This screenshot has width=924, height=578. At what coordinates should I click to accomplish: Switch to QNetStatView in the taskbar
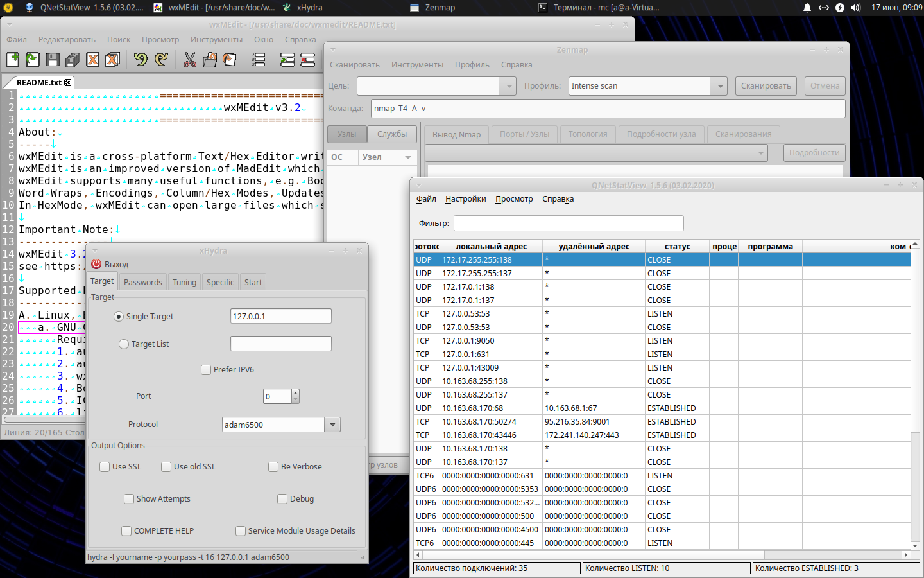tap(85, 8)
